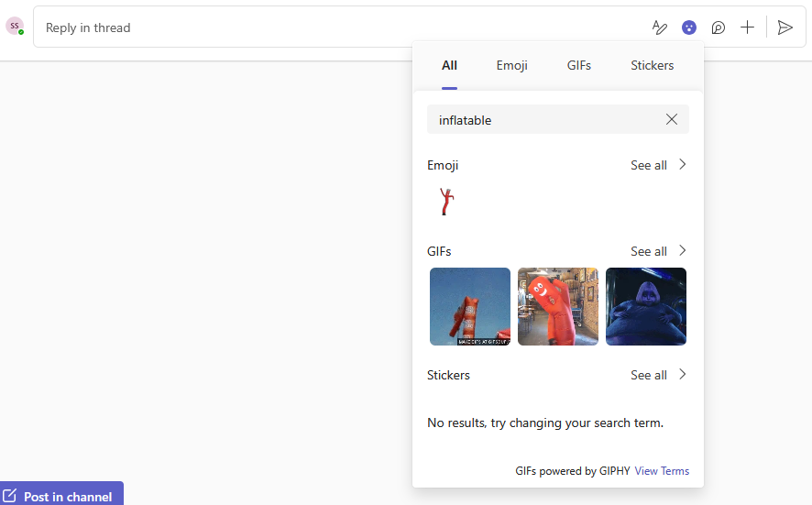Expand Emoji results with the chevron
This screenshot has width=812, height=505.
tap(682, 165)
